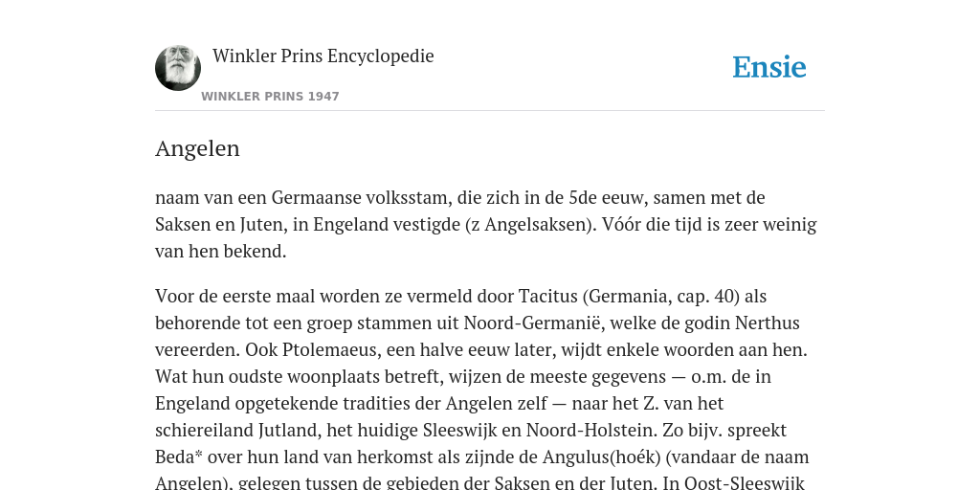Click the Beda* reference word

(x=179, y=457)
